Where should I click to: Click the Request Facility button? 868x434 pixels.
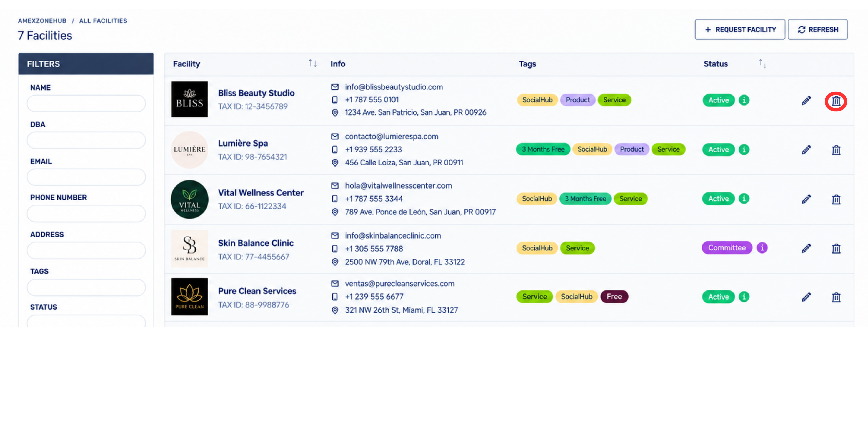coord(739,30)
